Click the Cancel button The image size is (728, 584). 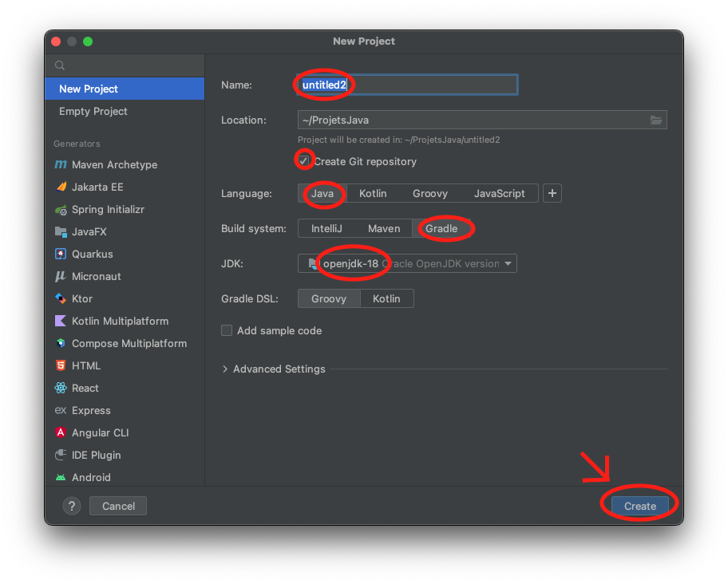pyautogui.click(x=118, y=506)
